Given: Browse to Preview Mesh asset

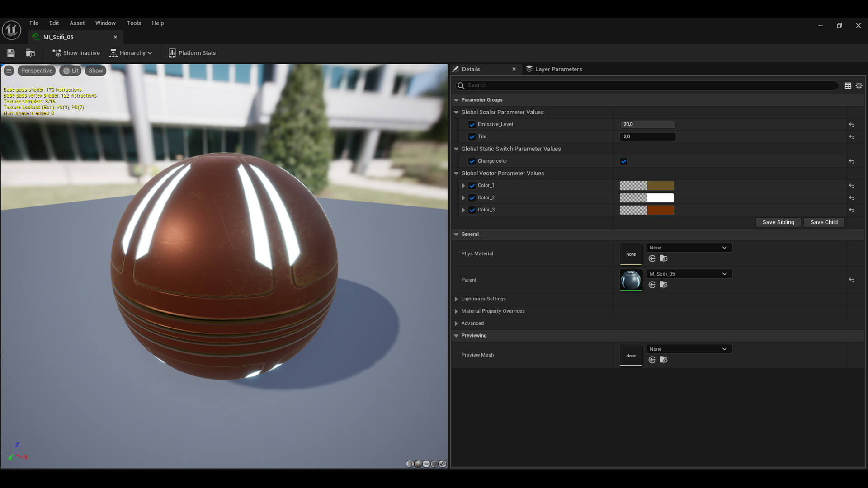Looking at the screenshot, I should pyautogui.click(x=664, y=360).
